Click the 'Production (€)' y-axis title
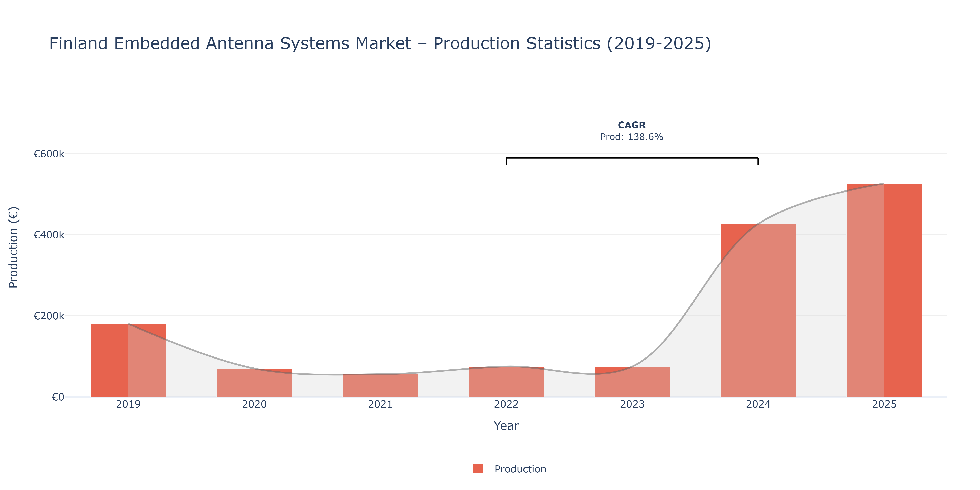This screenshot has height=490, width=980. [x=13, y=247]
